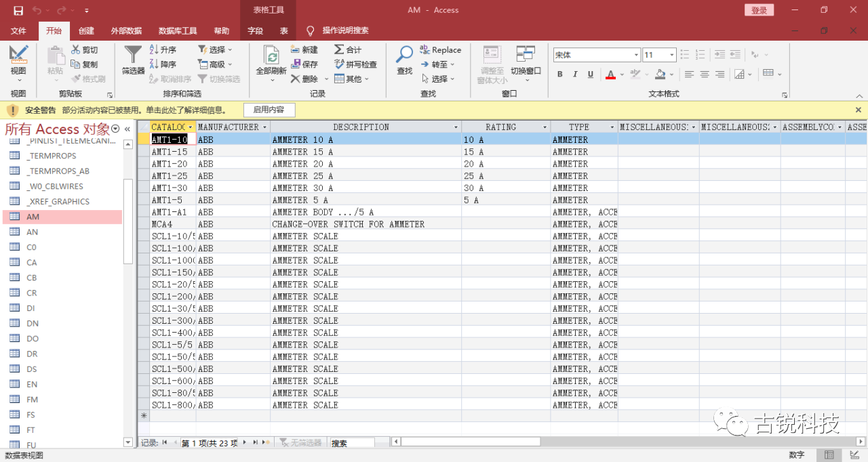Click the 搜索 search box in record bar
The image size is (868, 462).
point(352,443)
